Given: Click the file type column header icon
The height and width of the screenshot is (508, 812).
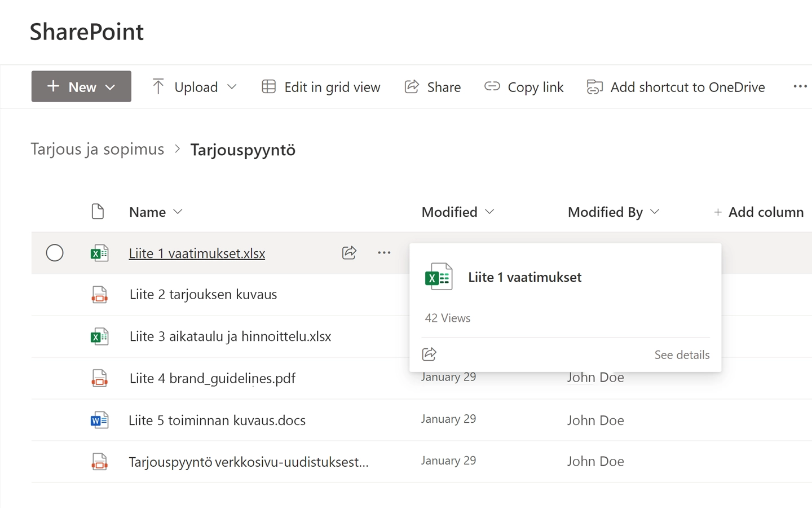Looking at the screenshot, I should (x=98, y=212).
